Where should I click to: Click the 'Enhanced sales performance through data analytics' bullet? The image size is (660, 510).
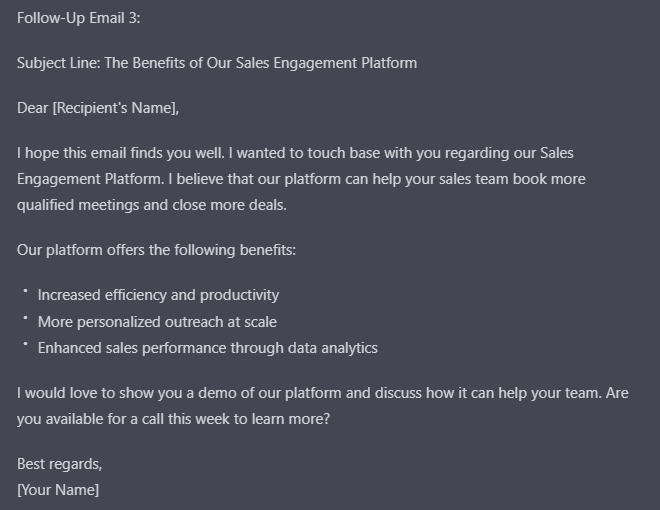point(208,348)
